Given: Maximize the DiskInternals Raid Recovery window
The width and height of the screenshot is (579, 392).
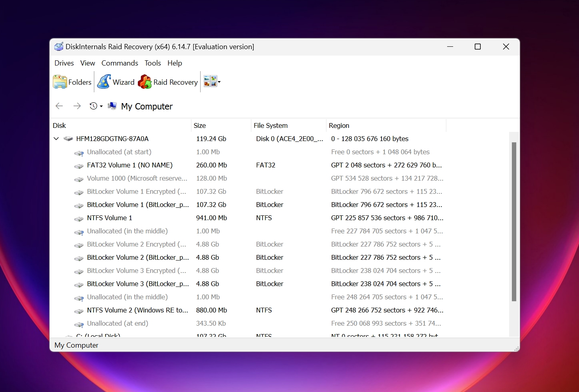Looking at the screenshot, I should coord(478,47).
